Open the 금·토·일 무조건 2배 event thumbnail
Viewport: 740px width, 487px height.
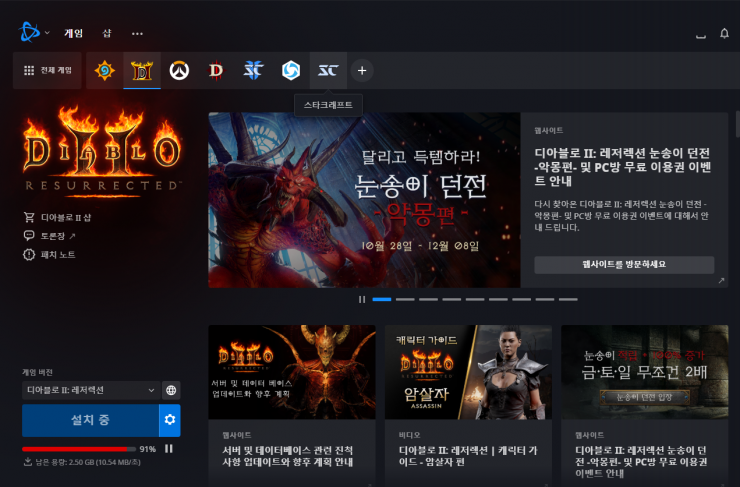coord(645,372)
